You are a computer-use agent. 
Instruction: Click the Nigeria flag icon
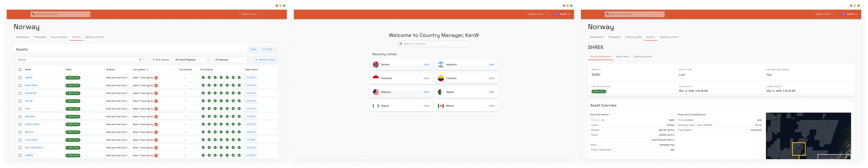[x=376, y=106]
